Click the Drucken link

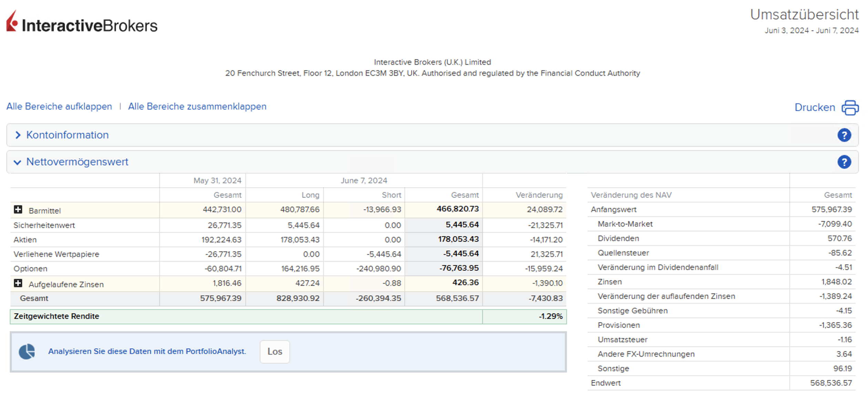point(815,107)
